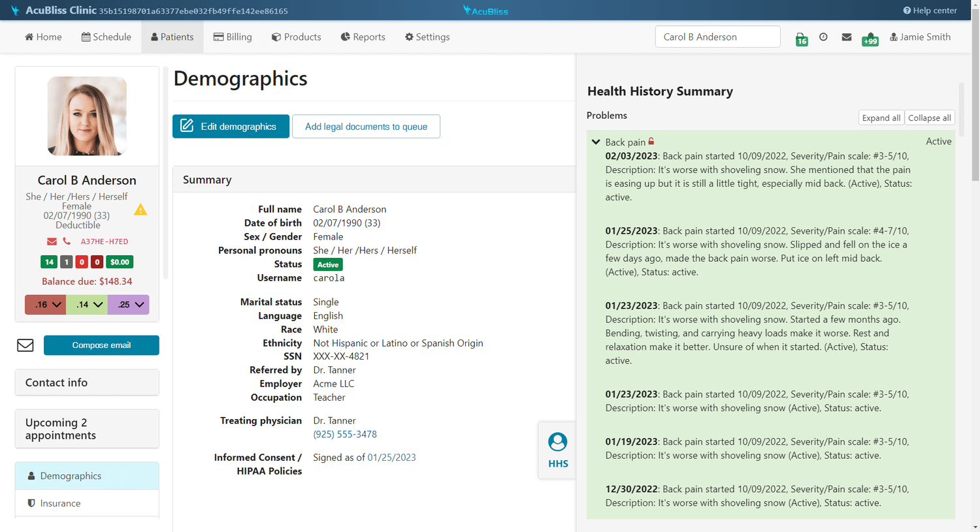Open the 01/25/2023 consent date link
Viewport: 980px width, 532px height.
tap(391, 457)
